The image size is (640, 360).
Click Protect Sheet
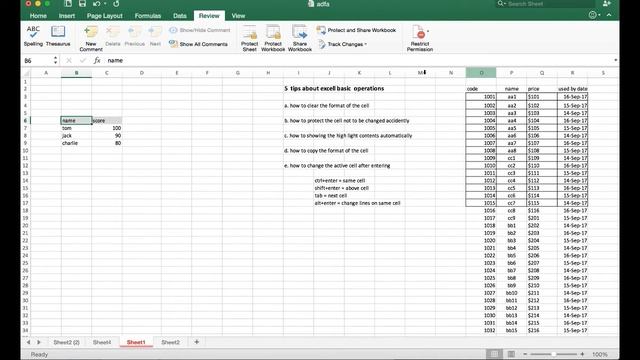249,38
